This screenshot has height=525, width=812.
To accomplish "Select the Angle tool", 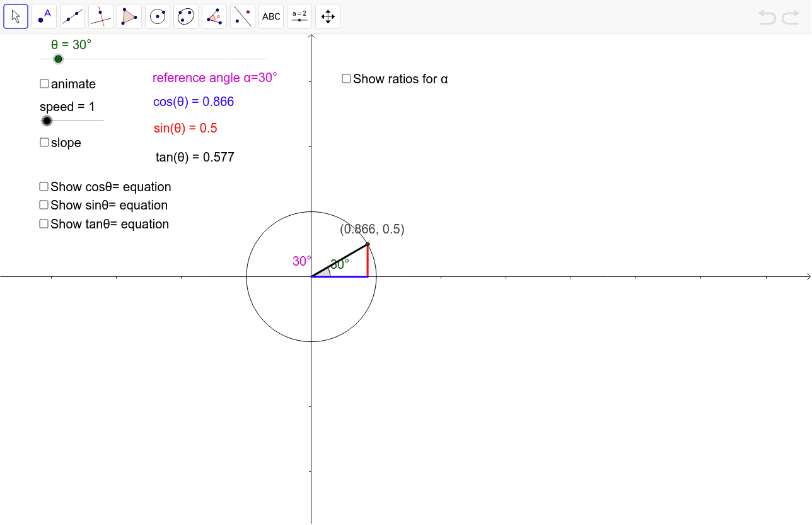I will coord(214,16).
